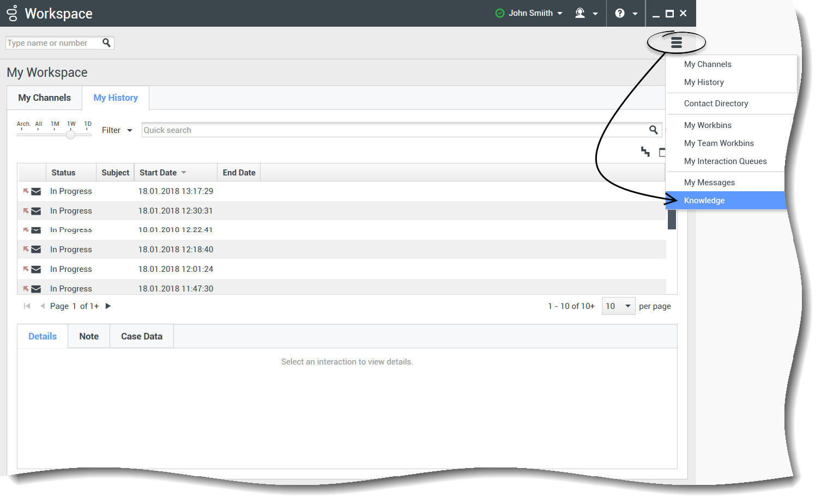Set time slider to 1M

coord(55,124)
